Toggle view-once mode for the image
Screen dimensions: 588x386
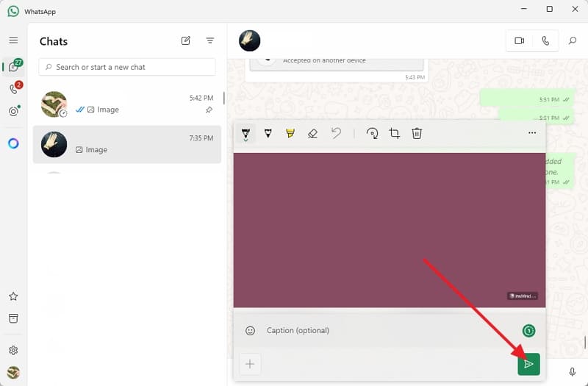pos(528,331)
